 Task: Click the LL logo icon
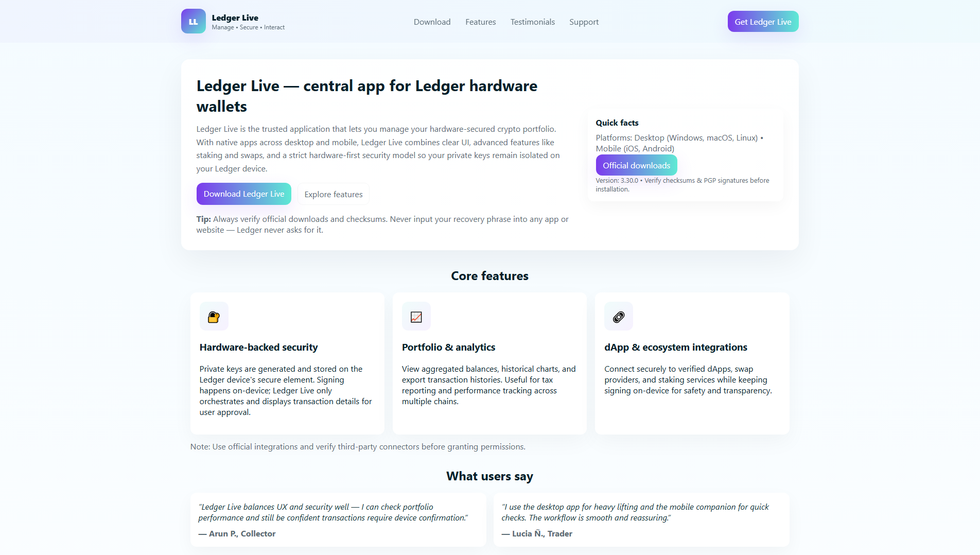click(x=193, y=21)
